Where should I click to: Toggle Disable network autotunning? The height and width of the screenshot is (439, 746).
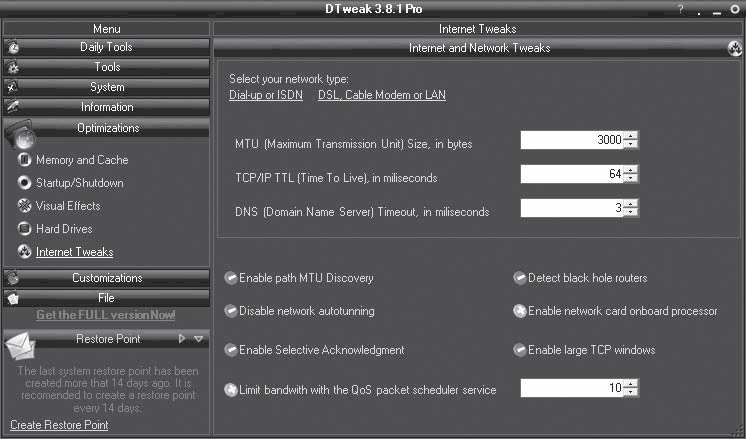point(231,311)
